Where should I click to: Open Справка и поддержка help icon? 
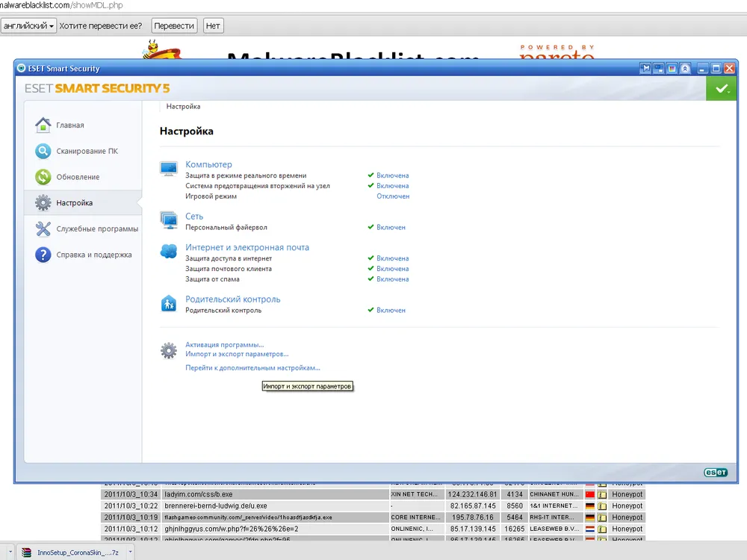43,255
